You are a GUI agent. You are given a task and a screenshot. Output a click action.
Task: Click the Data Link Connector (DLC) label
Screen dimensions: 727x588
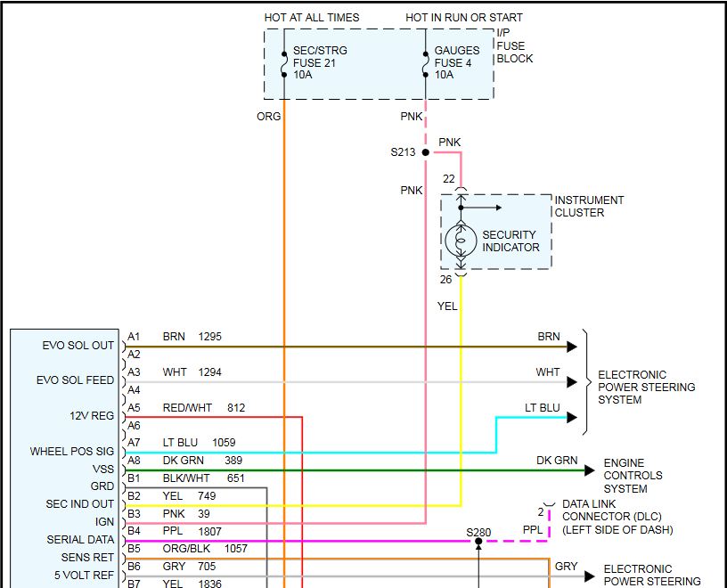617,517
